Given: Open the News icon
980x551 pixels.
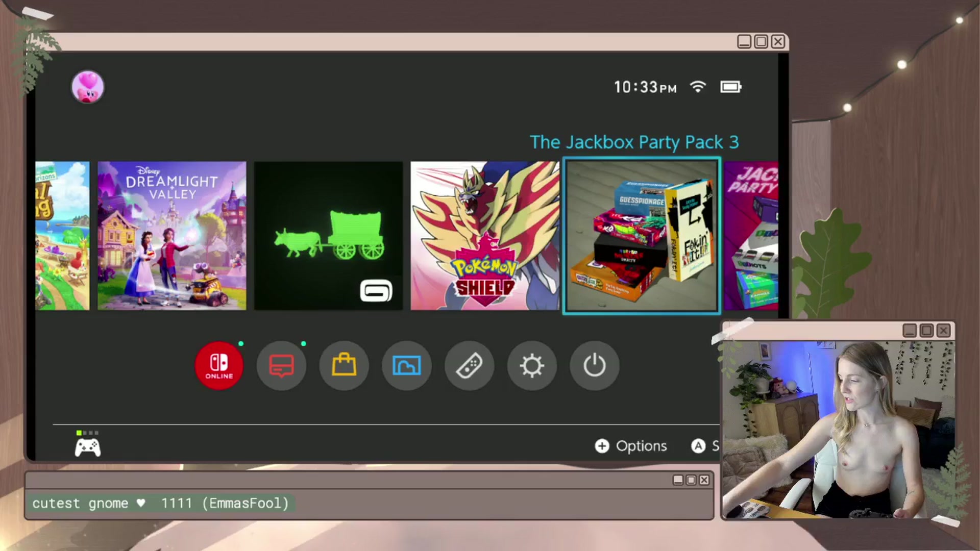Looking at the screenshot, I should coord(281,365).
